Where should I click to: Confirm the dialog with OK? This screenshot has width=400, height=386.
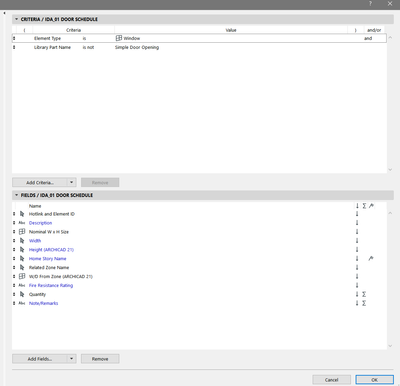click(374, 380)
